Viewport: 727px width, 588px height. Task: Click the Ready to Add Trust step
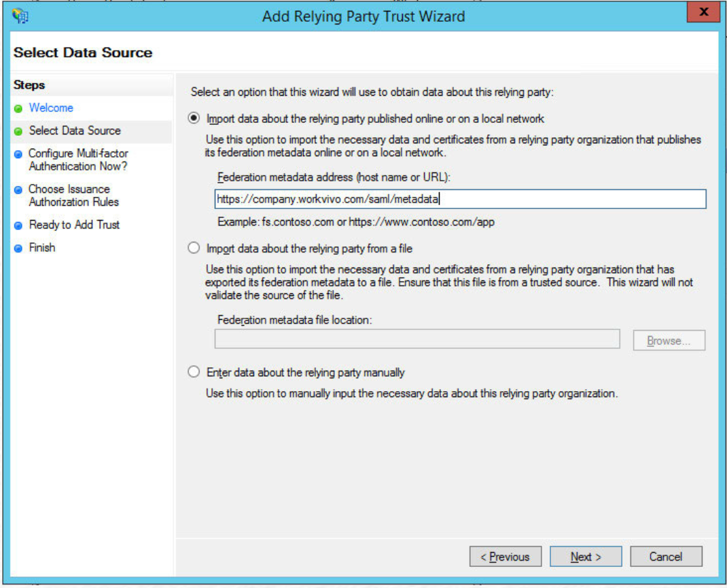[74, 225]
